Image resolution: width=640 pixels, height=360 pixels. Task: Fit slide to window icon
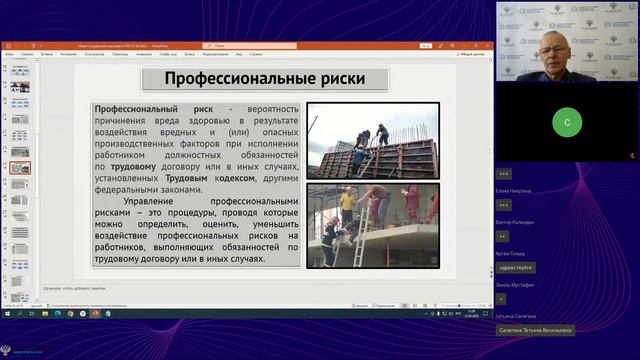pyautogui.click(x=490, y=306)
